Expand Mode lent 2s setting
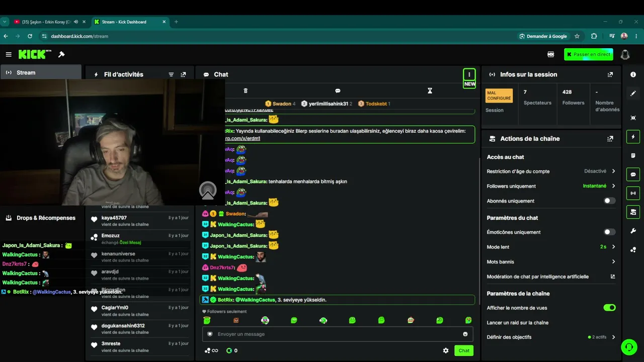Screen dimensions: 644x362 [551, 247]
